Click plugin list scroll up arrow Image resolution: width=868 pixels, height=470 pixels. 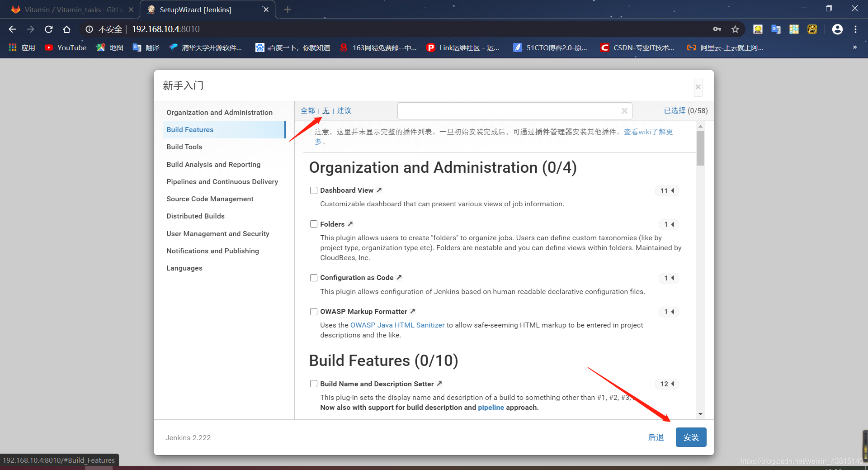[x=700, y=127]
